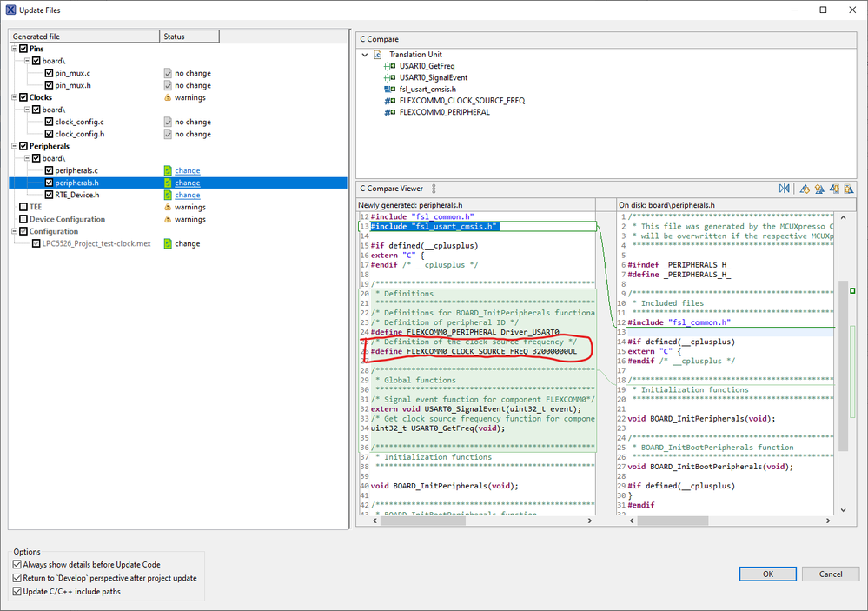
Task: Click the change icon for LPC5526_Project_test-clock.mex
Action: [168, 243]
